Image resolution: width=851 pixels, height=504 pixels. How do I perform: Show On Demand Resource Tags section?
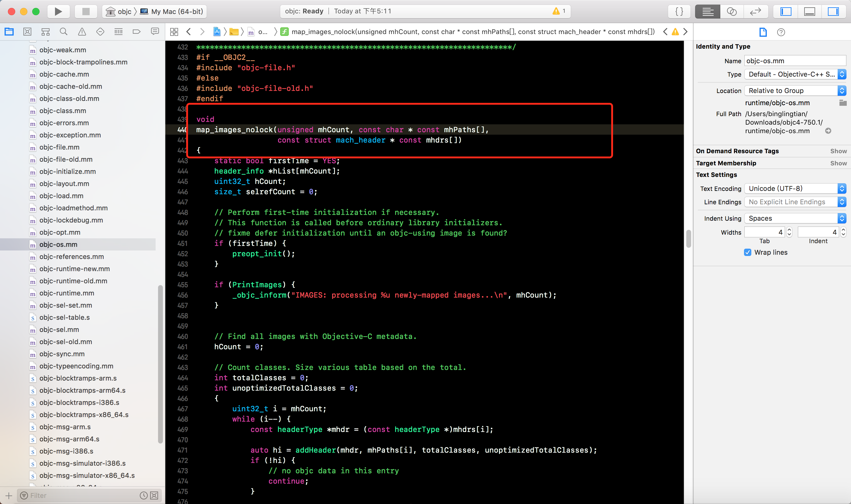(x=838, y=151)
